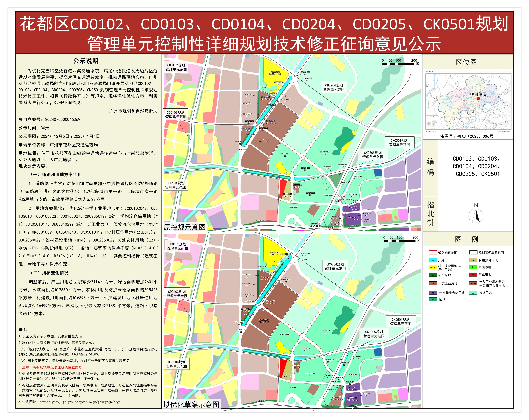Click the 附注 notes heading
The height and width of the screenshot is (420, 529).
click(x=23, y=330)
